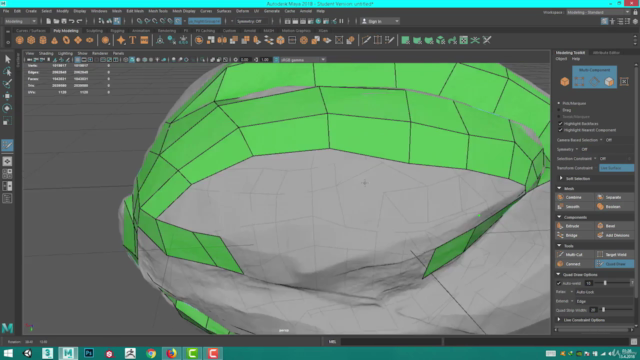Click the Vertex selection icon in Multi-Component
The image size is (640, 360).
580,82
